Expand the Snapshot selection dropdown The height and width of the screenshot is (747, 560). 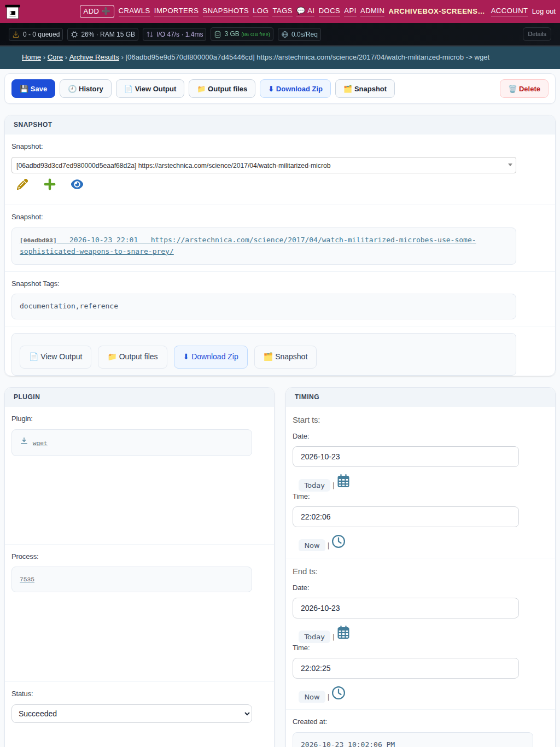tap(264, 165)
